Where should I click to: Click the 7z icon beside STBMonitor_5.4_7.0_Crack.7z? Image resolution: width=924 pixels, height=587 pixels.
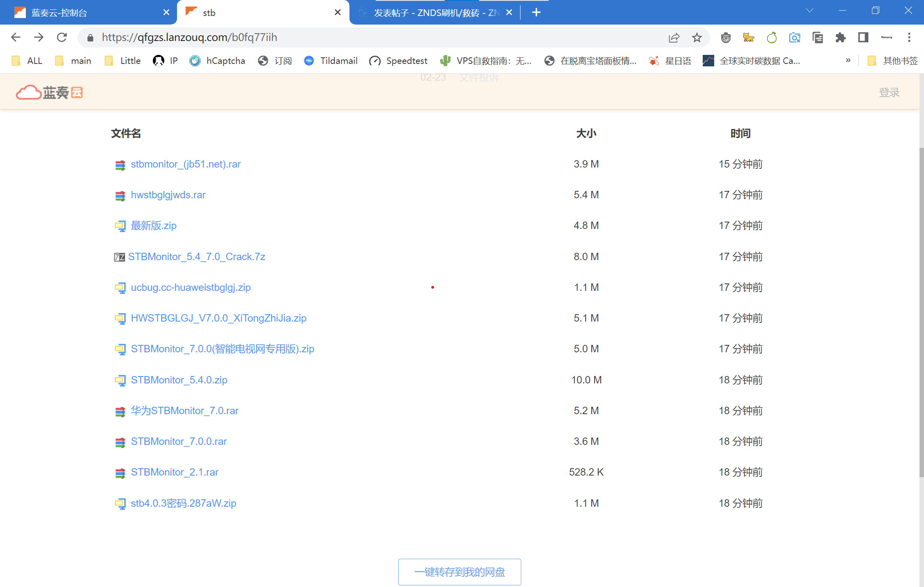(x=119, y=257)
